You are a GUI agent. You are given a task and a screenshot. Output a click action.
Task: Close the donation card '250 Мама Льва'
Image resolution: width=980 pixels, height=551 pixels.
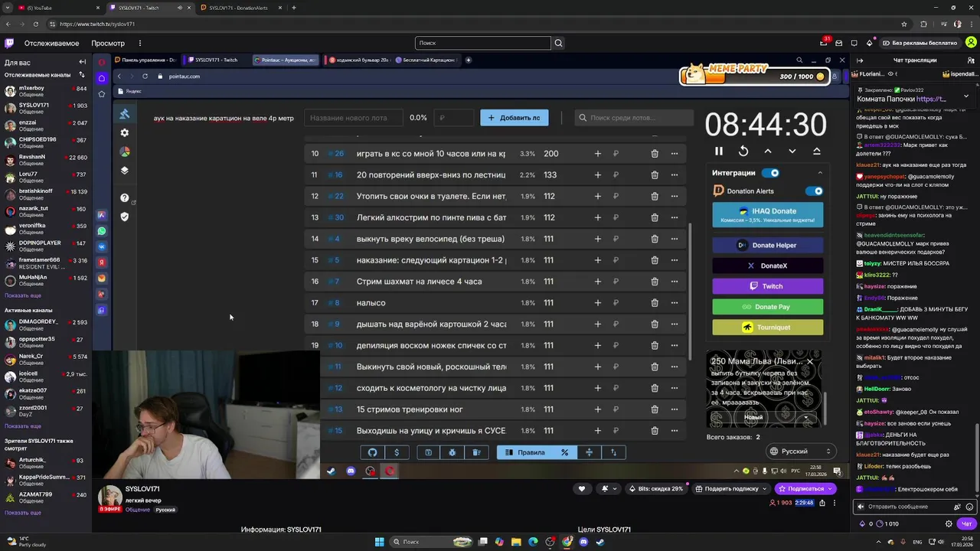(810, 361)
